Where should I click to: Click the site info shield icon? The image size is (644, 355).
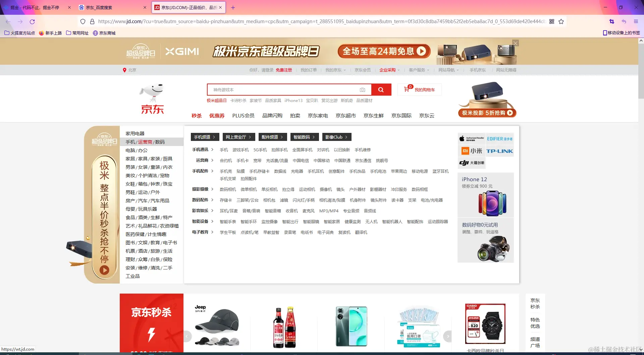coord(83,21)
